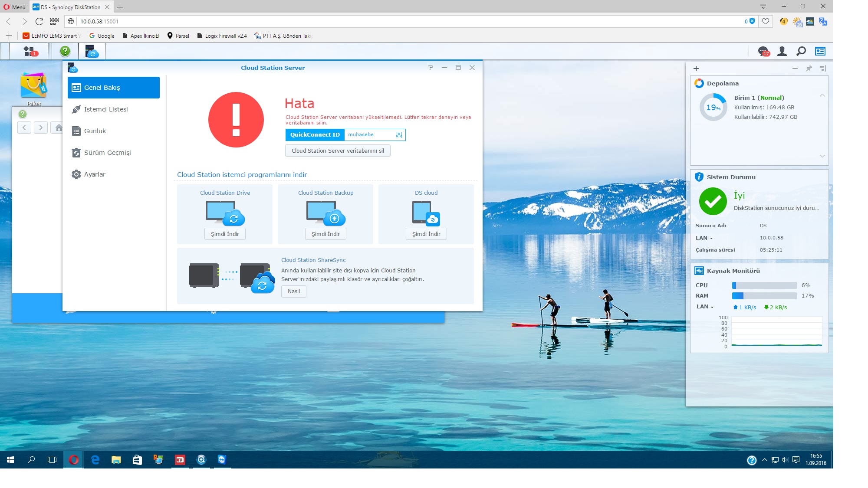Click Cloud Station Server veritabanını sil
This screenshot has height=488, width=868.
(338, 151)
